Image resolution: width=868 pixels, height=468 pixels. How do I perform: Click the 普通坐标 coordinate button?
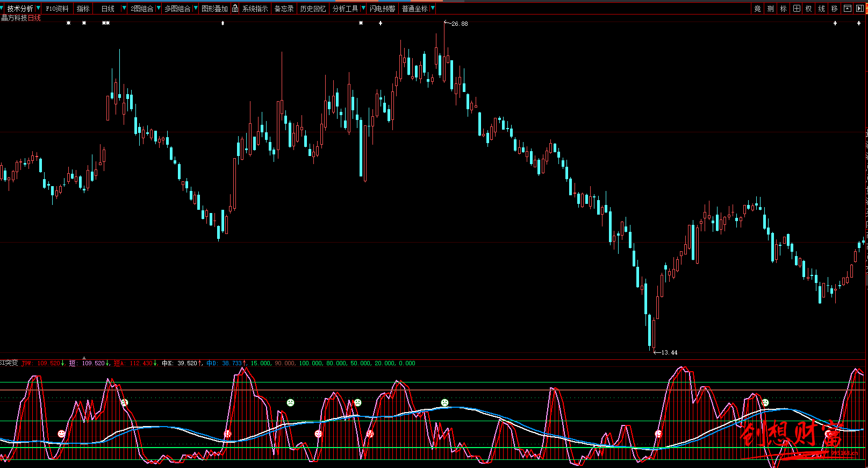coord(415,9)
